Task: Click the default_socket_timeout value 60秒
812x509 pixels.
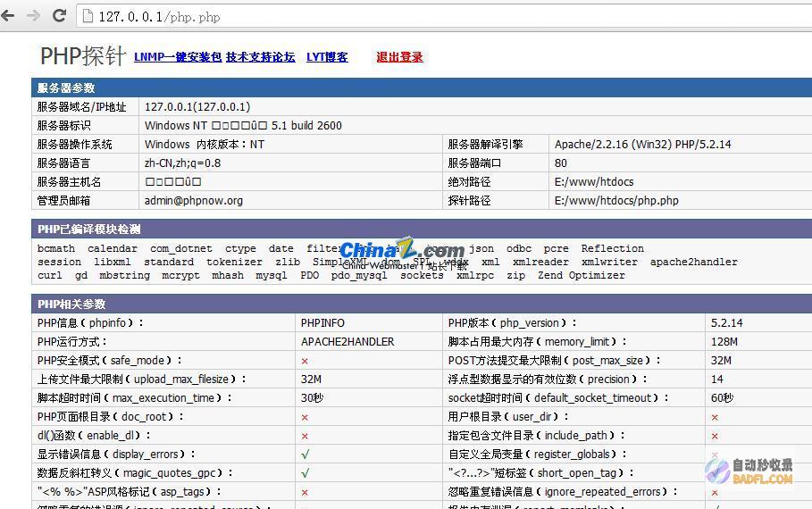Action: (x=723, y=397)
